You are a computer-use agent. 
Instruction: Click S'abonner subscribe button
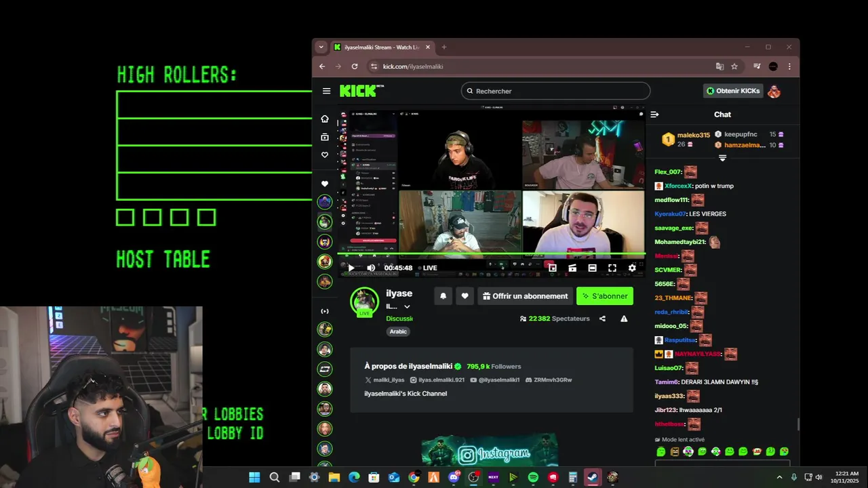coord(605,296)
